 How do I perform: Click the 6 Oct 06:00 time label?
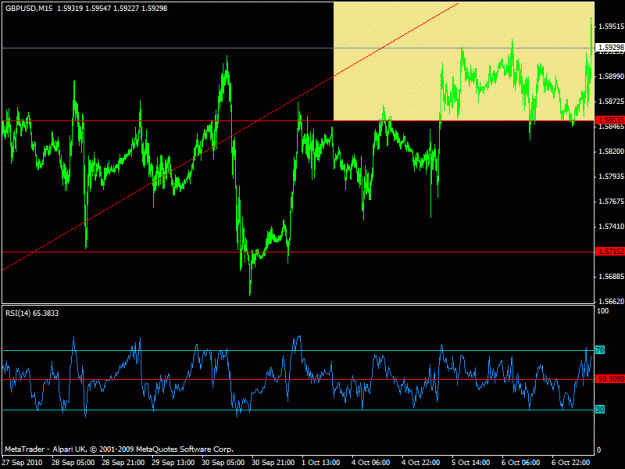point(521,463)
